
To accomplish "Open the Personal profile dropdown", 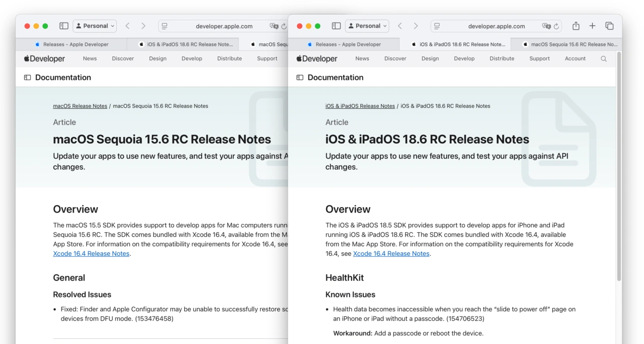I will 367,26.
